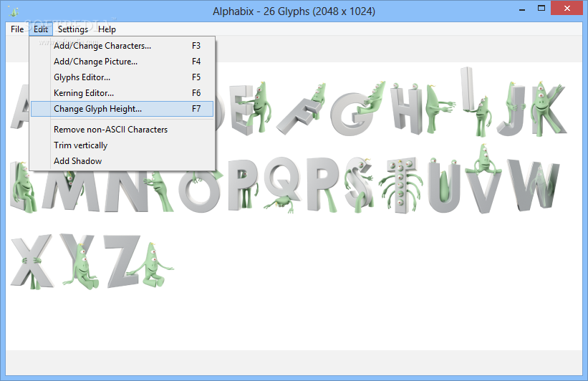Select the letter W glyph

(534, 185)
